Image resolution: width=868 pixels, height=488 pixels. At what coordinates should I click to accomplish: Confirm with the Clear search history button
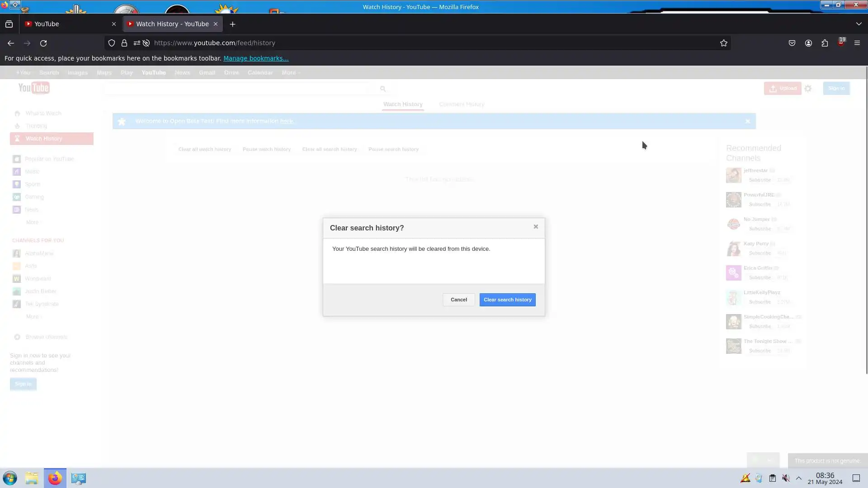click(x=507, y=300)
